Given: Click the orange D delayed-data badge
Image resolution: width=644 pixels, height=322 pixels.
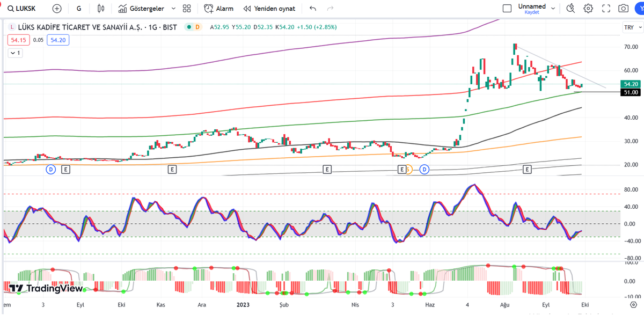Looking at the screenshot, I should tap(197, 27).
